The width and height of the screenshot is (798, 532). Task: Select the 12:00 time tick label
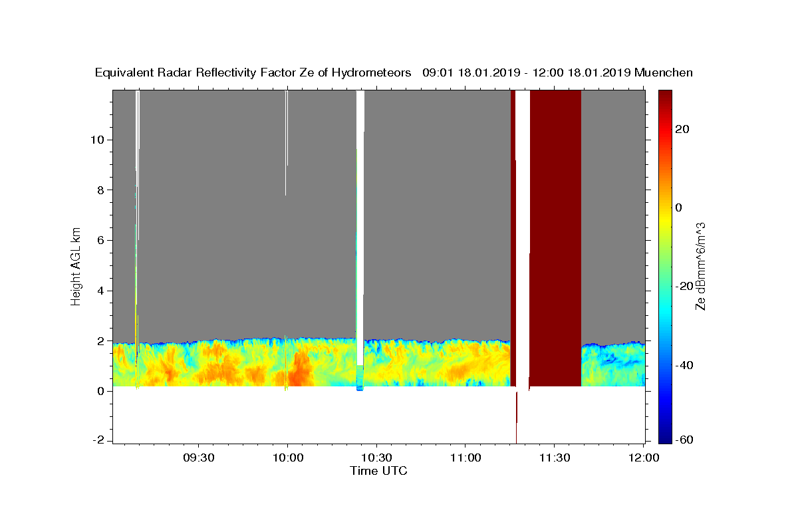pyautogui.click(x=643, y=458)
